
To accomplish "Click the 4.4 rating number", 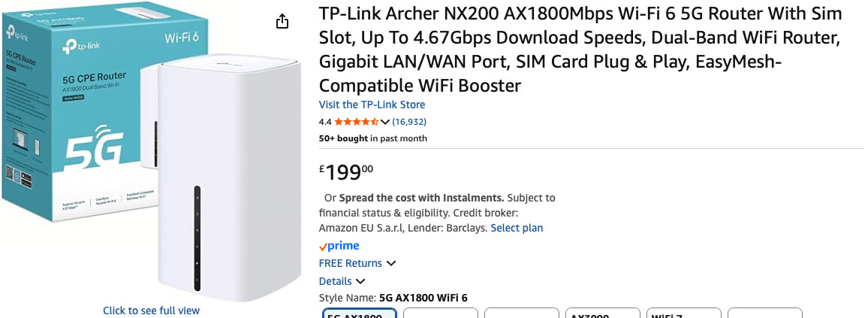I will (x=325, y=122).
